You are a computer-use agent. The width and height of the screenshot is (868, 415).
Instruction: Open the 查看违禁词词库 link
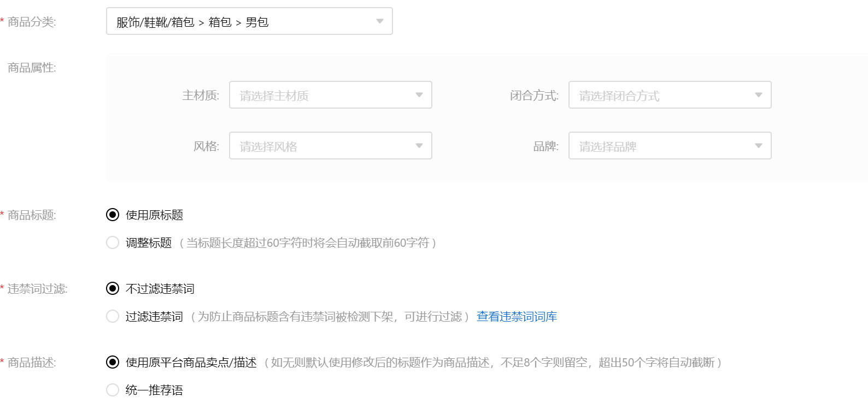[517, 317]
